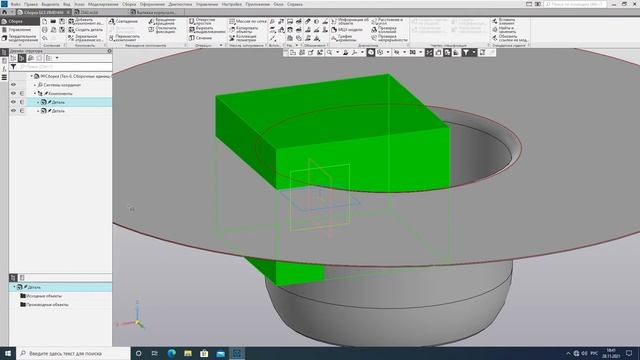The width and height of the screenshot is (640, 360).
Task: Click Исходные объекты in the bottom panel
Action: click(x=44, y=296)
